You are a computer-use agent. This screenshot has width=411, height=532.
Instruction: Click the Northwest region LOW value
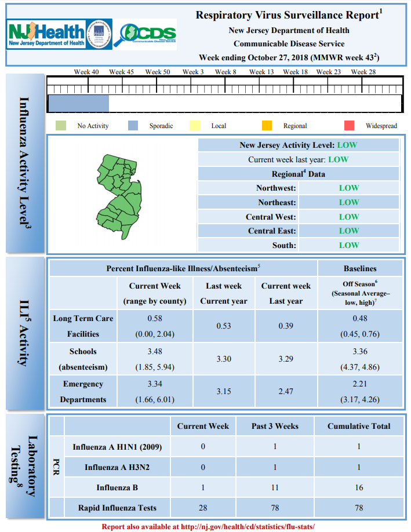pyautogui.click(x=349, y=188)
